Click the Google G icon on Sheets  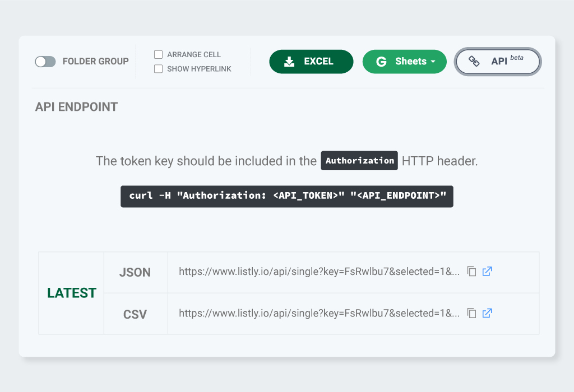(x=382, y=62)
